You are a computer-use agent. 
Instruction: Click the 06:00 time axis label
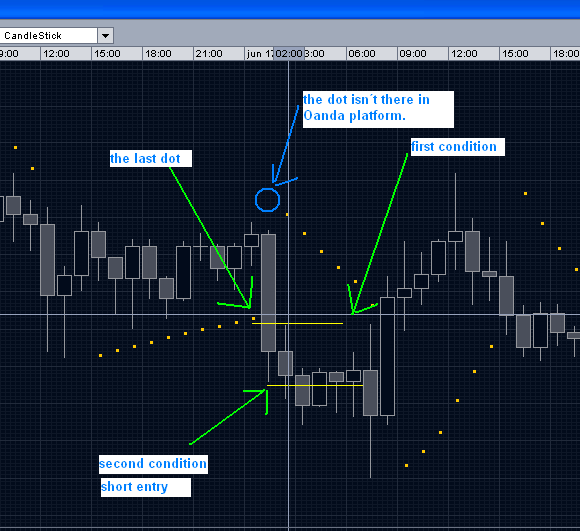click(362, 54)
